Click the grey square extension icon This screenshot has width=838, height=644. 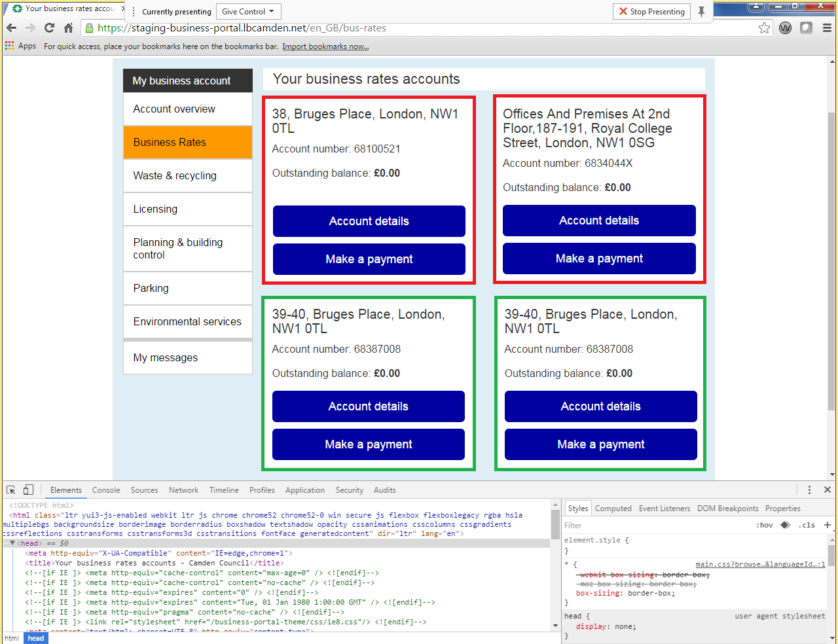807,28
